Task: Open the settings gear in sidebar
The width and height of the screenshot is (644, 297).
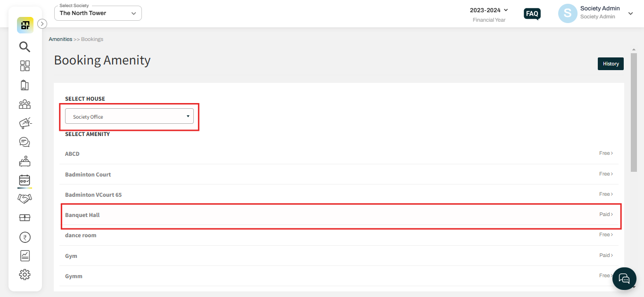Action: click(25, 274)
